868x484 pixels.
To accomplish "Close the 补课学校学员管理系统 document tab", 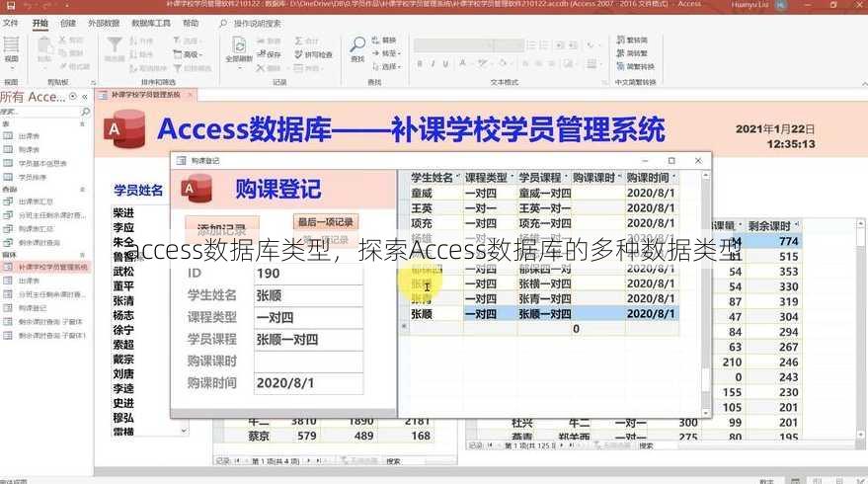I will [190, 95].
